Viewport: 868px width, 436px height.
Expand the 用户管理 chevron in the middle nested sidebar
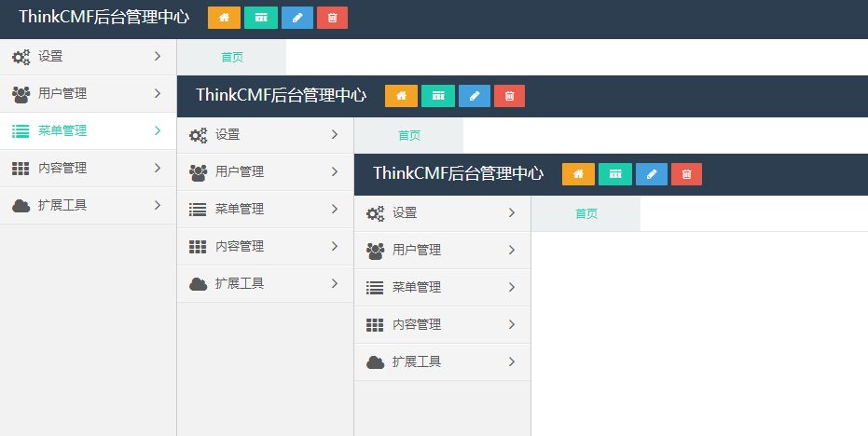coord(335,171)
